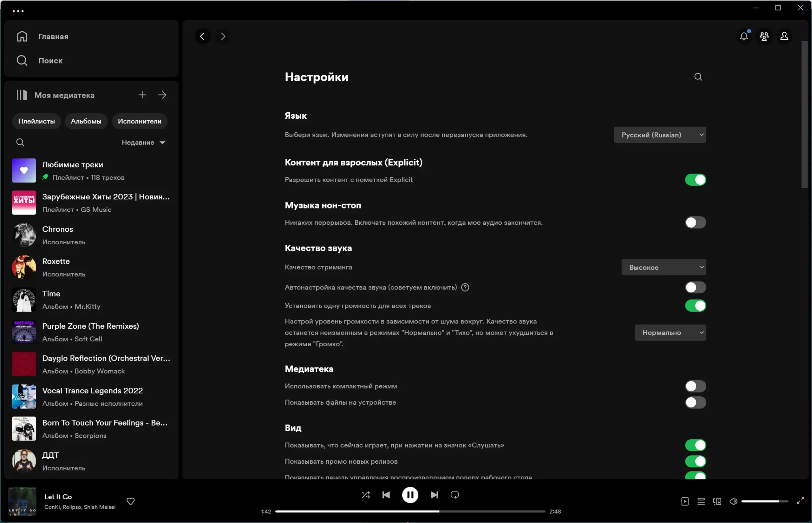Go to Главная in sidebar
The width and height of the screenshot is (812, 523).
tap(53, 36)
